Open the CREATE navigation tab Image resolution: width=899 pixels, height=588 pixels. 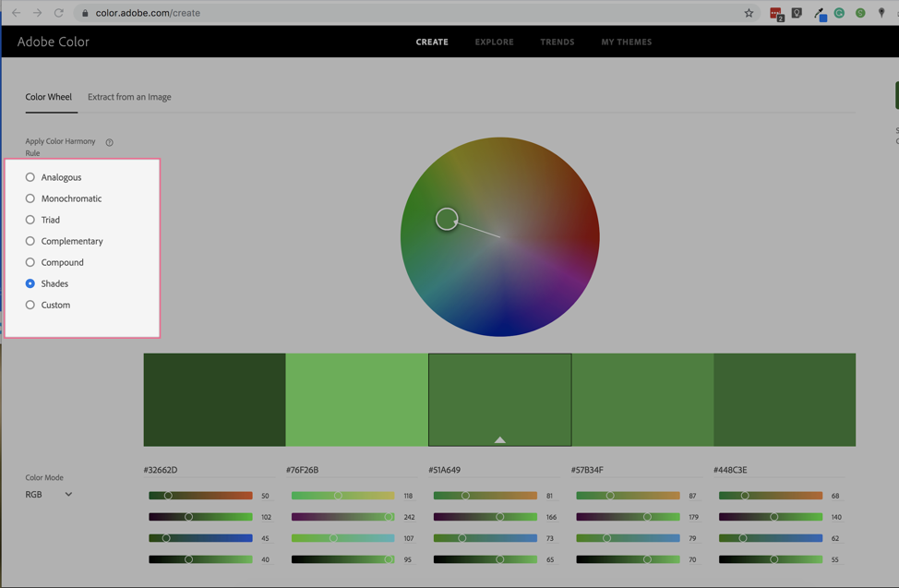tap(432, 42)
